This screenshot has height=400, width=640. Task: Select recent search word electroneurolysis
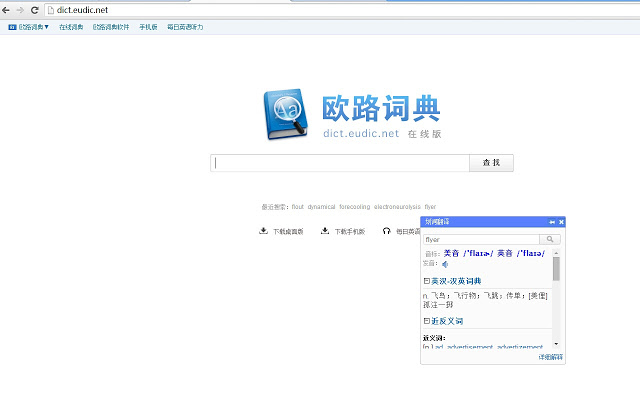click(x=397, y=207)
